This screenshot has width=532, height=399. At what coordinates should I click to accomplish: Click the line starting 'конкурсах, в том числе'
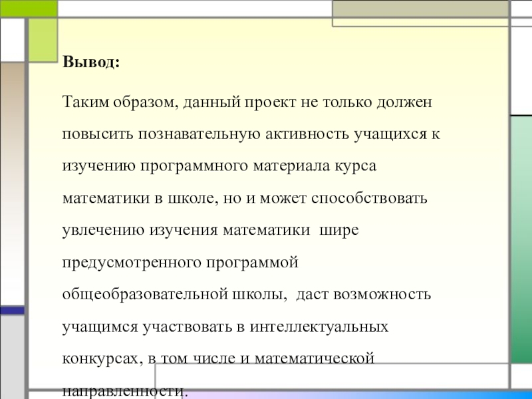pos(219,358)
